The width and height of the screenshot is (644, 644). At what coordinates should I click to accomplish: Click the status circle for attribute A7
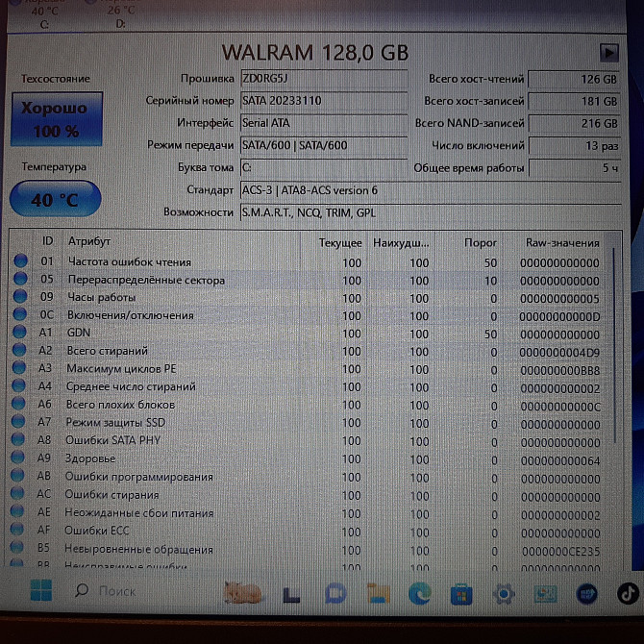[18, 421]
